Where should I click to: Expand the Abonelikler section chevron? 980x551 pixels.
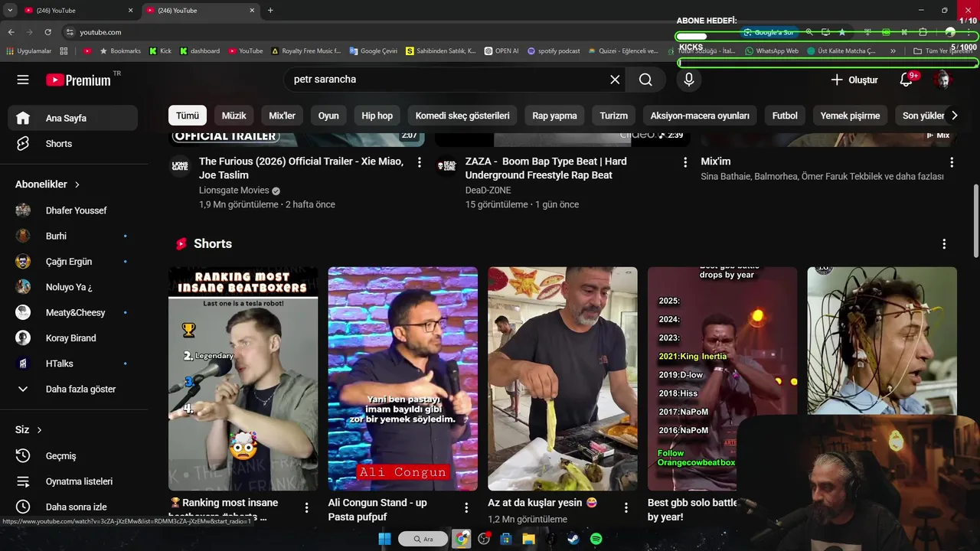(77, 184)
